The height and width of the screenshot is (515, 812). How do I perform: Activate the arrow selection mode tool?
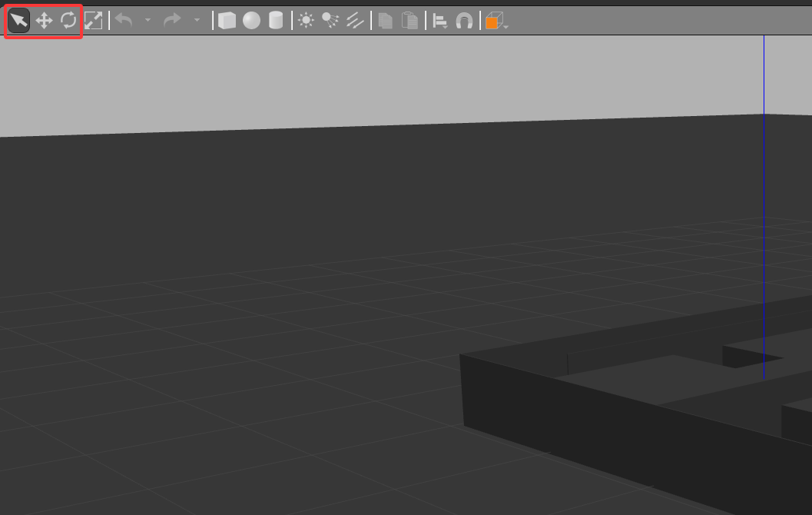coord(18,21)
